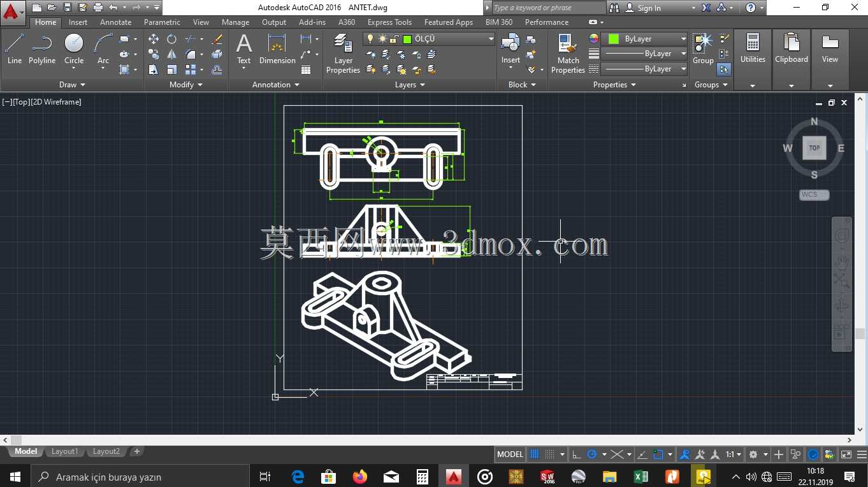Click the Explode tool in Modify panel
This screenshot has width=868, height=487.
(217, 54)
